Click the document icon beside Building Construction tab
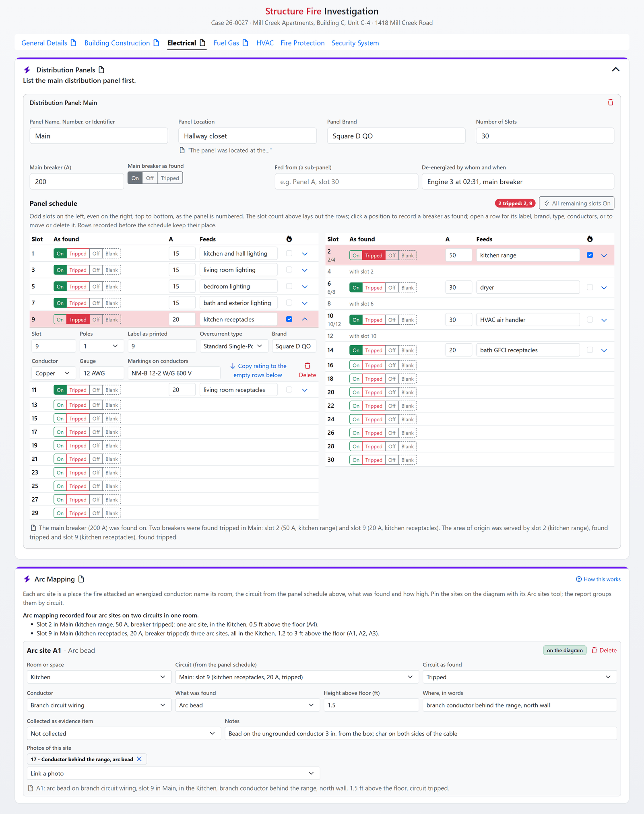Screen dimensions: 644x814 (156, 43)
